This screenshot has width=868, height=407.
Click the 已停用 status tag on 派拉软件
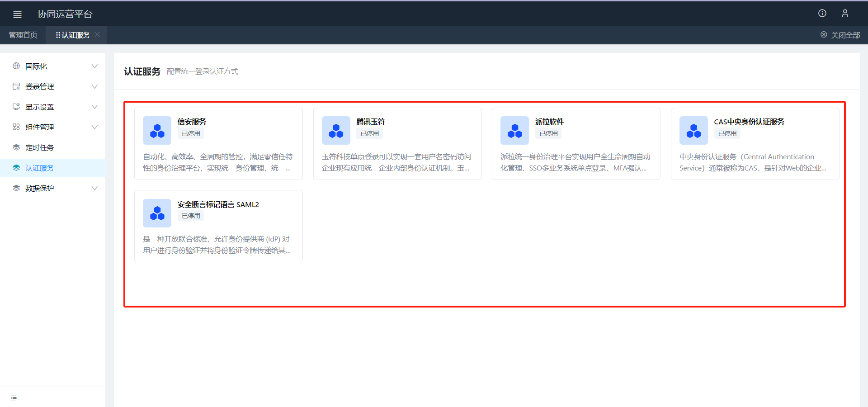[548, 133]
